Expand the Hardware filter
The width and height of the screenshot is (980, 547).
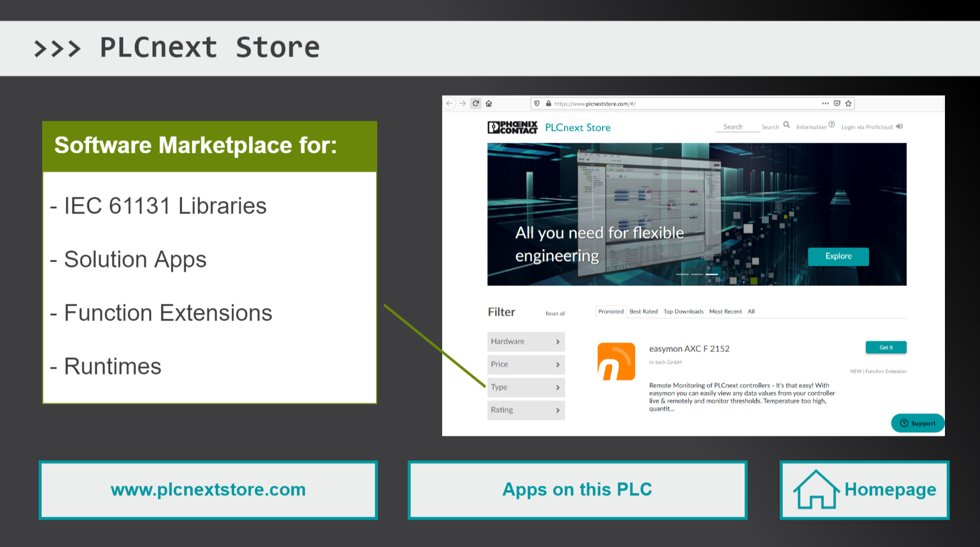(x=526, y=342)
